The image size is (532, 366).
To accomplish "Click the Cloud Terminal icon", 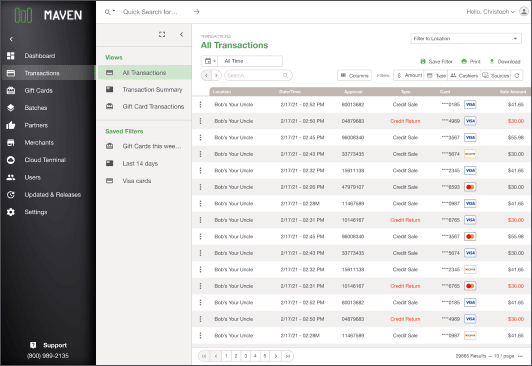I will [x=11, y=160].
